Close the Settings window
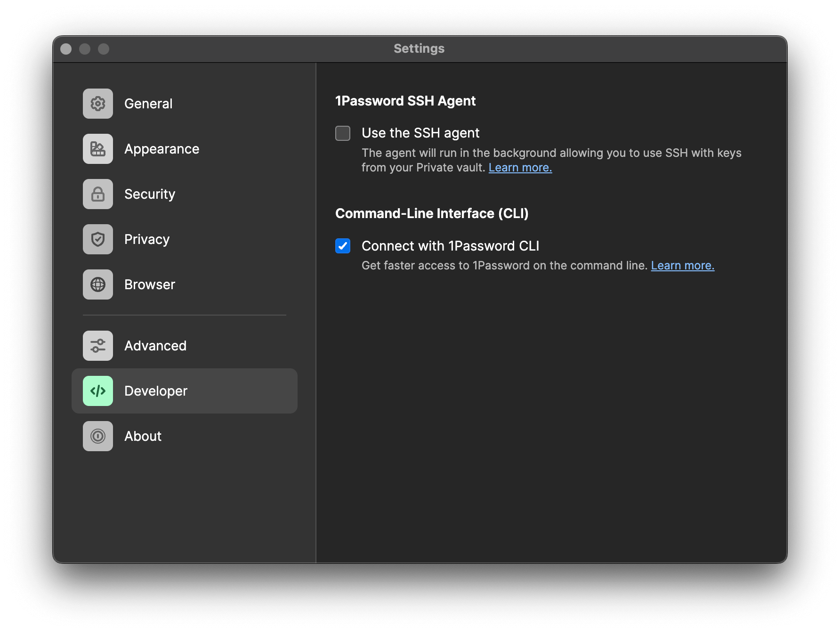840x633 pixels. click(66, 49)
